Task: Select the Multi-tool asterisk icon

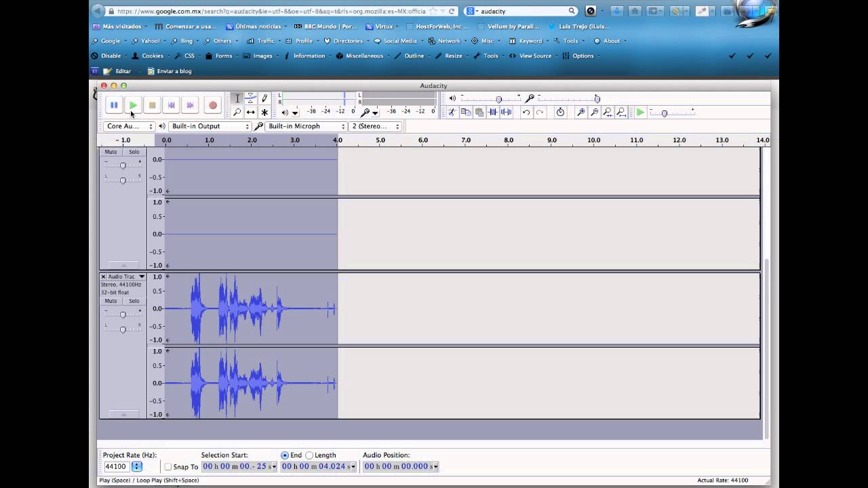Action: [x=264, y=112]
